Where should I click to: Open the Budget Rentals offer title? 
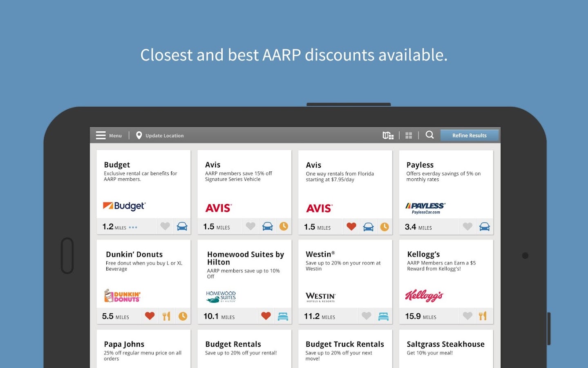(x=233, y=344)
